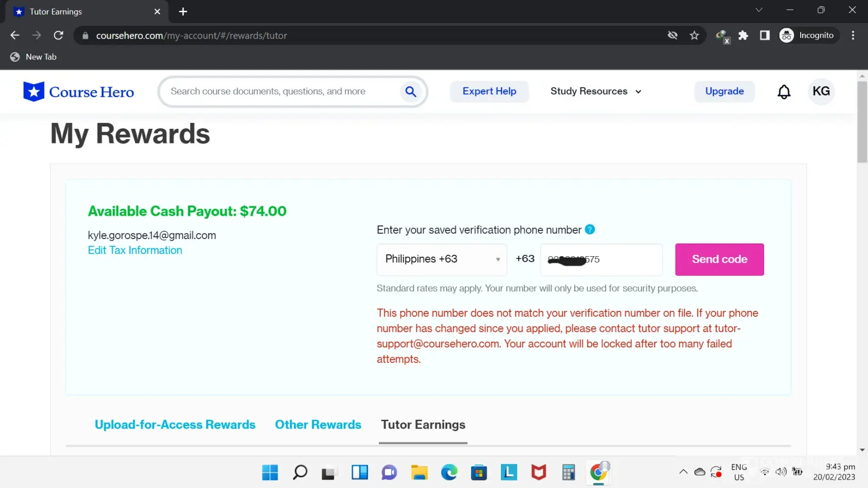Click the page vertical scrollbar thumb
The height and width of the screenshot is (488, 868).
(x=862, y=122)
